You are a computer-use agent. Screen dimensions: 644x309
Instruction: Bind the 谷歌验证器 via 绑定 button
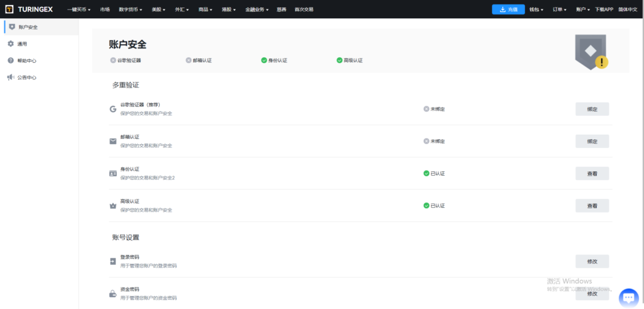click(x=592, y=110)
